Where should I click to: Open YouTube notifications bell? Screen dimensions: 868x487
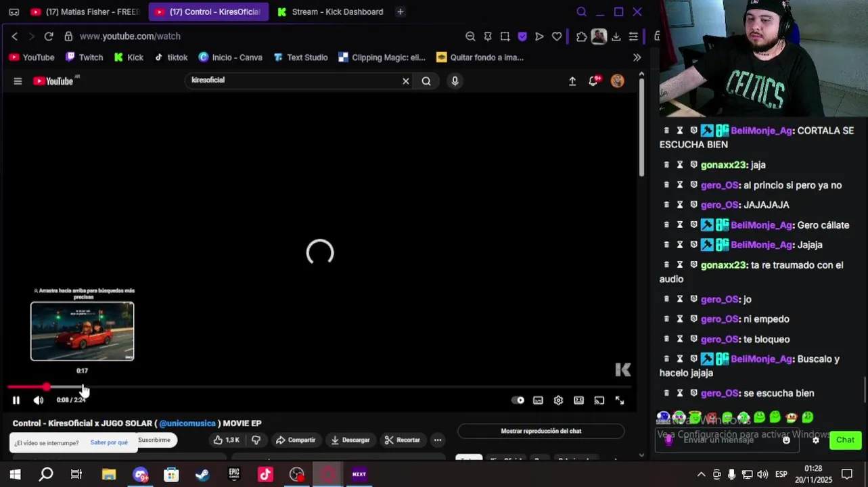click(594, 81)
